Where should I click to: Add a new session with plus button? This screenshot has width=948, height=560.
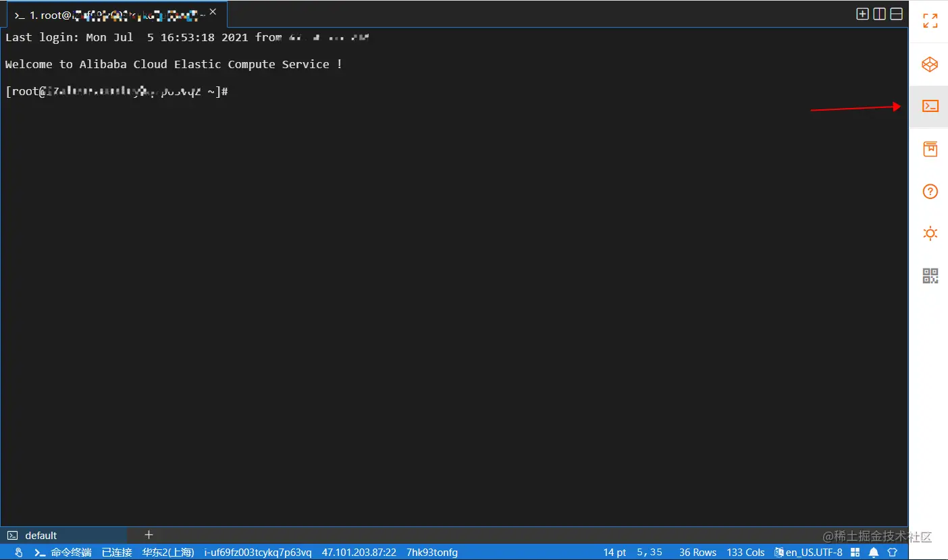pyautogui.click(x=149, y=535)
